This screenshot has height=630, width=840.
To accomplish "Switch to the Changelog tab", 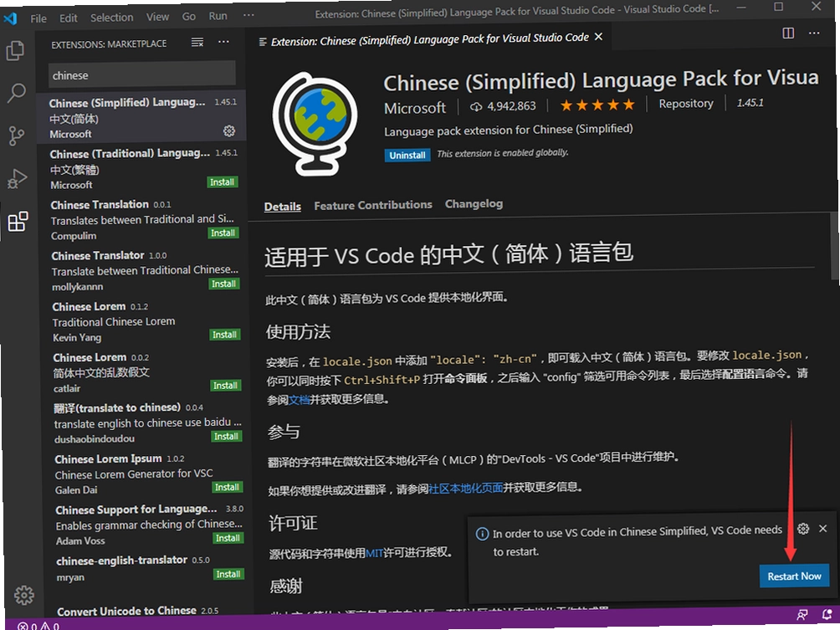I will pos(474,203).
